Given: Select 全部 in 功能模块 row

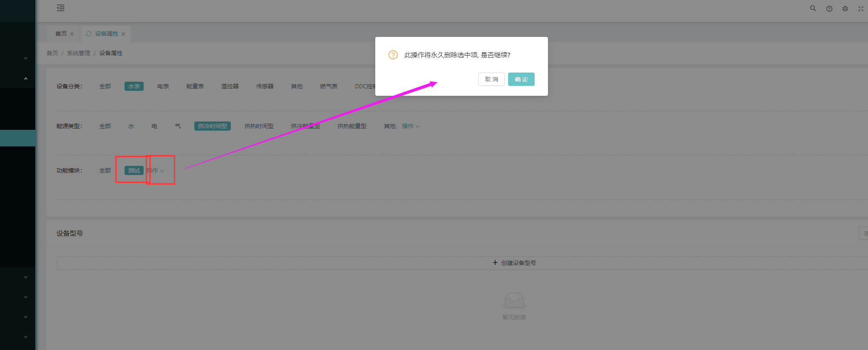Looking at the screenshot, I should 105,170.
